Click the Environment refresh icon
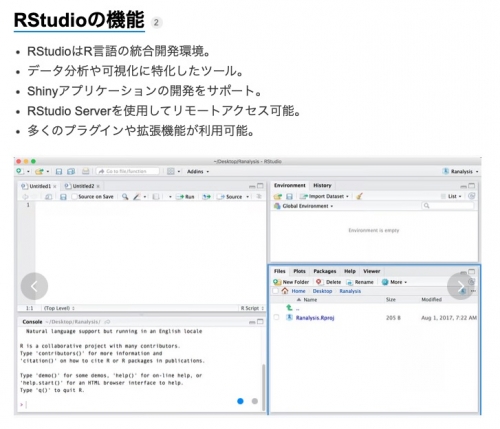Screen dimensions: 500x429 coord(471,196)
